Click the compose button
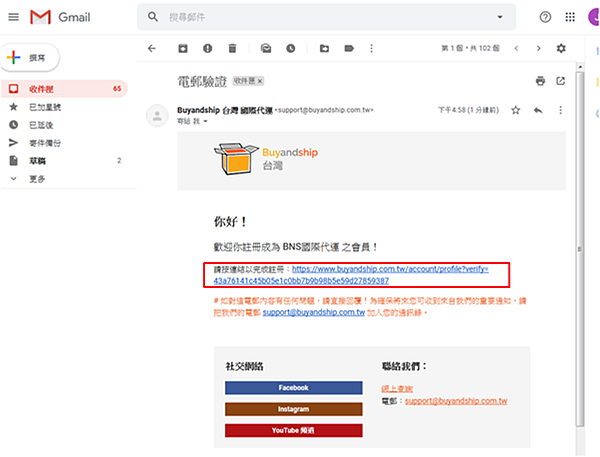 (x=30, y=57)
